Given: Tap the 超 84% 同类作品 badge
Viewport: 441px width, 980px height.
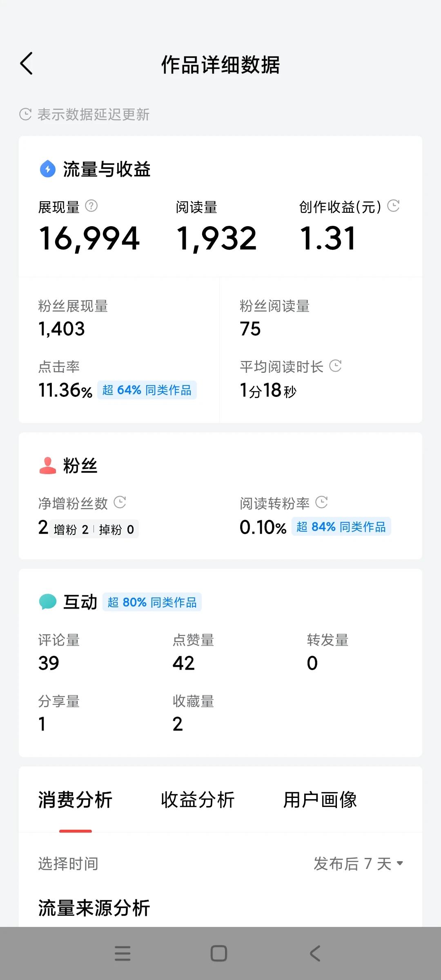Looking at the screenshot, I should pyautogui.click(x=341, y=527).
